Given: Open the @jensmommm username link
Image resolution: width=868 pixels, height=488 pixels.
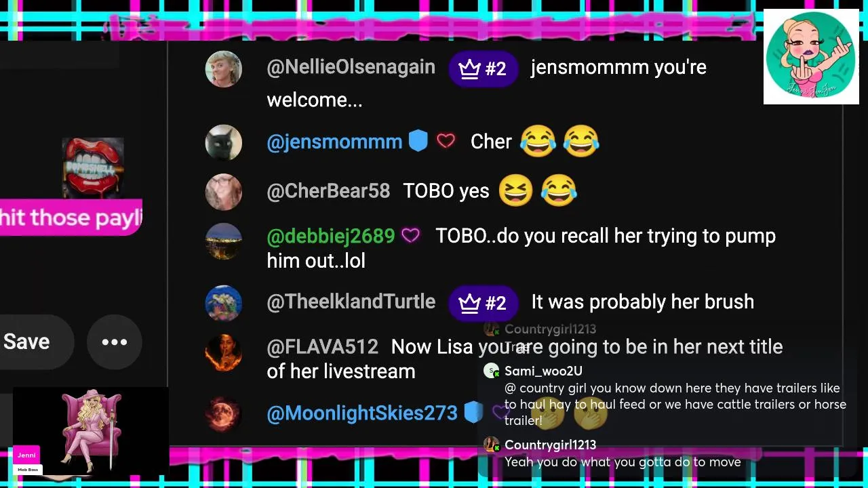Looking at the screenshot, I should point(334,142).
